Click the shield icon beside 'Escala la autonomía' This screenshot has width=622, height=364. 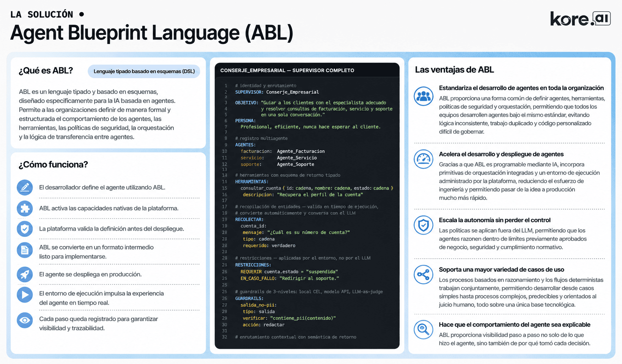[424, 225]
